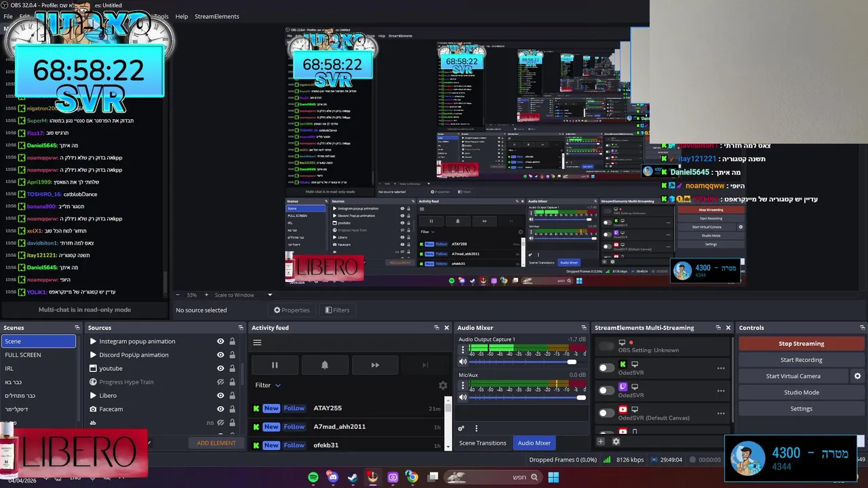Open the Tools menu
Image resolution: width=868 pixels, height=488 pixels.
161,16
